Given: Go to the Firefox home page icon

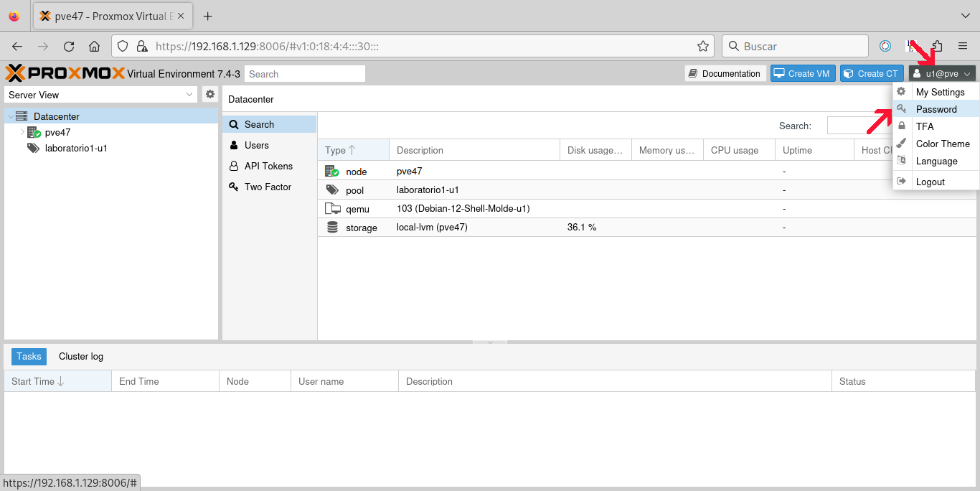Looking at the screenshot, I should pyautogui.click(x=94, y=46).
